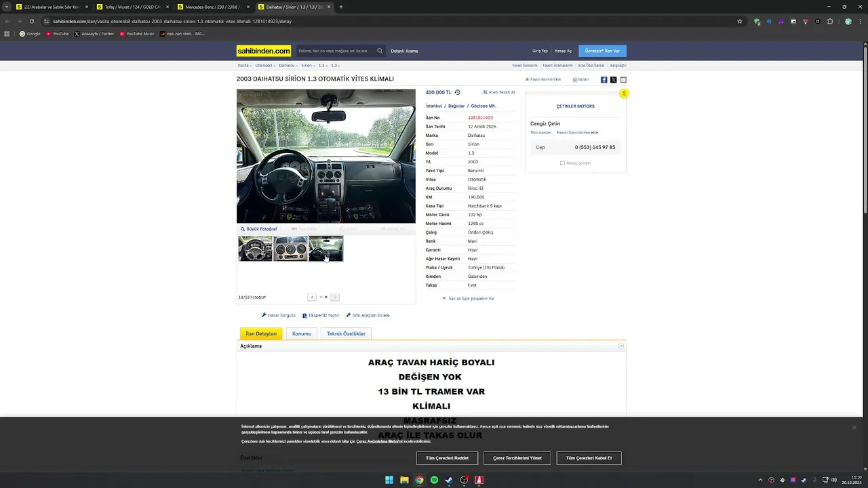Open ÇETİNLER MOTORS store link

pos(576,106)
